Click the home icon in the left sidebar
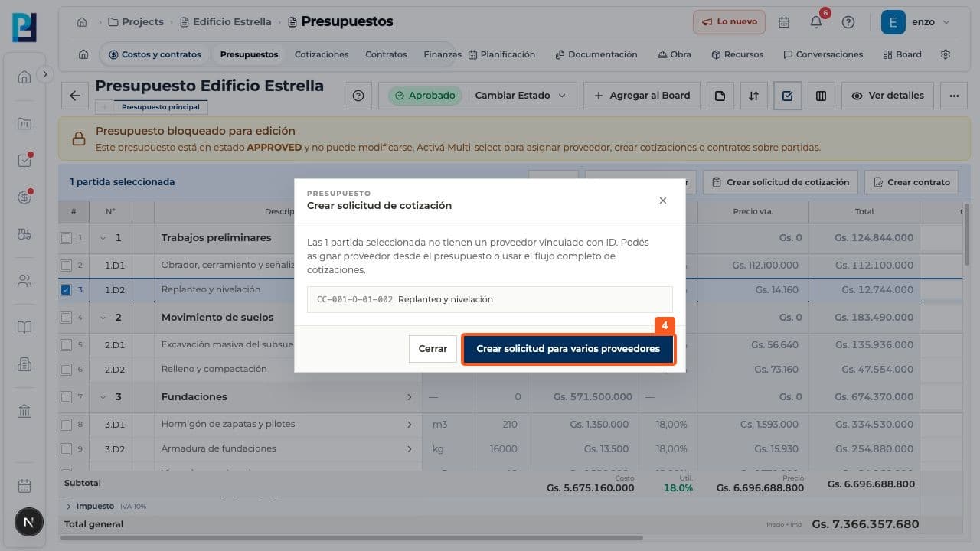The height and width of the screenshot is (551, 980). 24,77
